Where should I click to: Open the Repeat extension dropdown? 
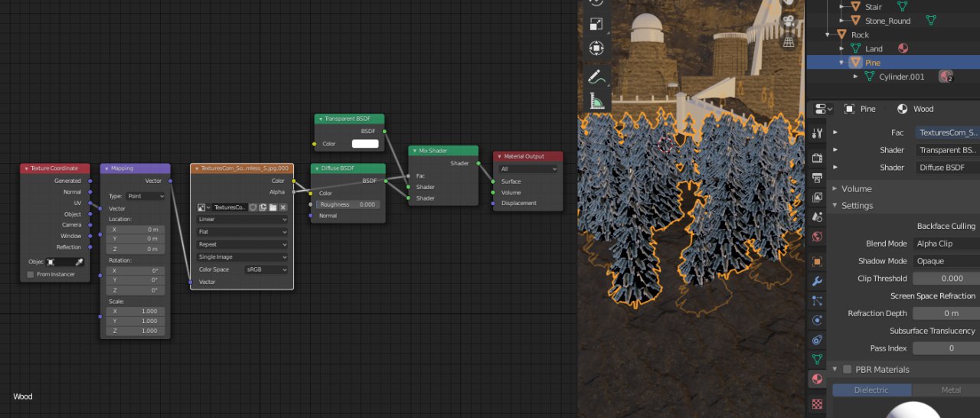[242, 244]
